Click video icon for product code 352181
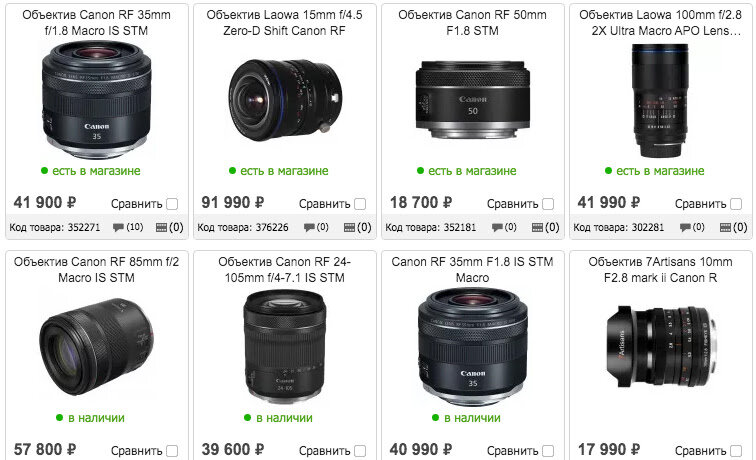 click(537, 228)
